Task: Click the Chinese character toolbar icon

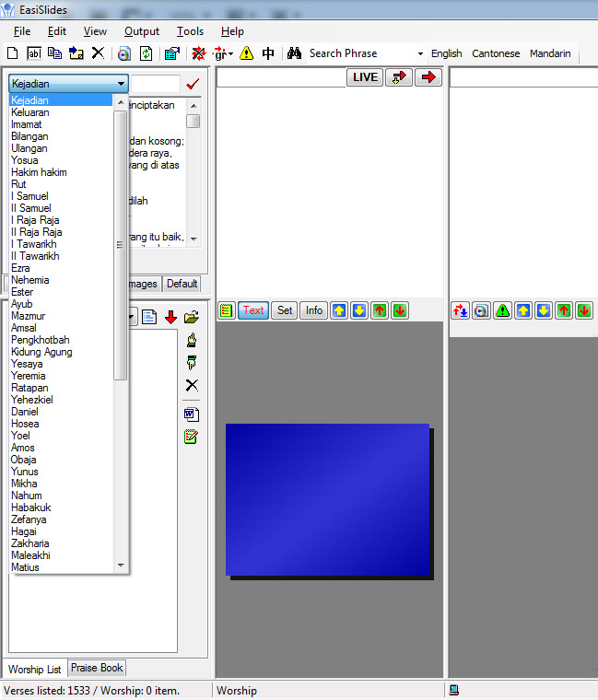Action: [268, 53]
